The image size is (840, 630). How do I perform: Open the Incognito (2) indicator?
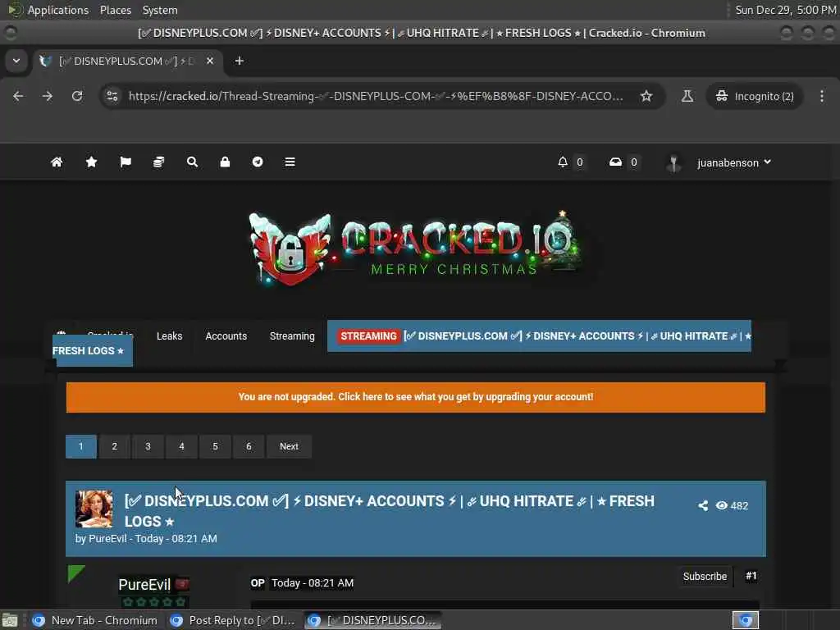tap(755, 97)
